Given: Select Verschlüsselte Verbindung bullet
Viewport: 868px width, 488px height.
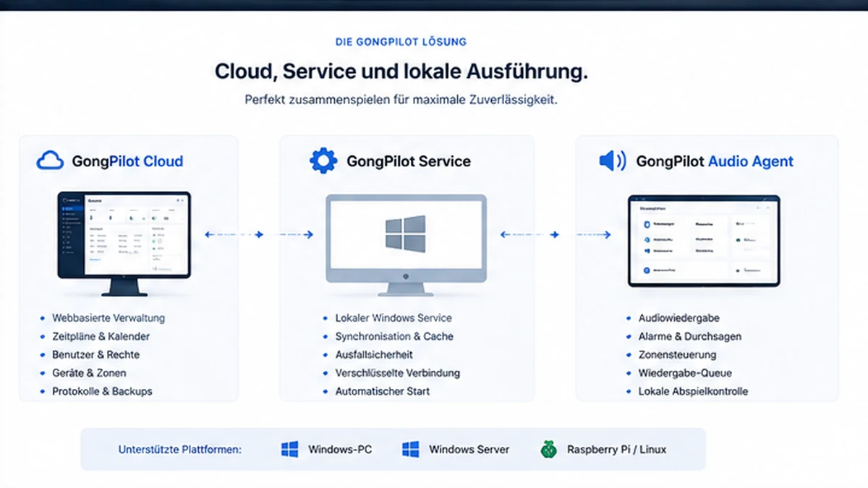Looking at the screenshot, I should pos(397,373).
